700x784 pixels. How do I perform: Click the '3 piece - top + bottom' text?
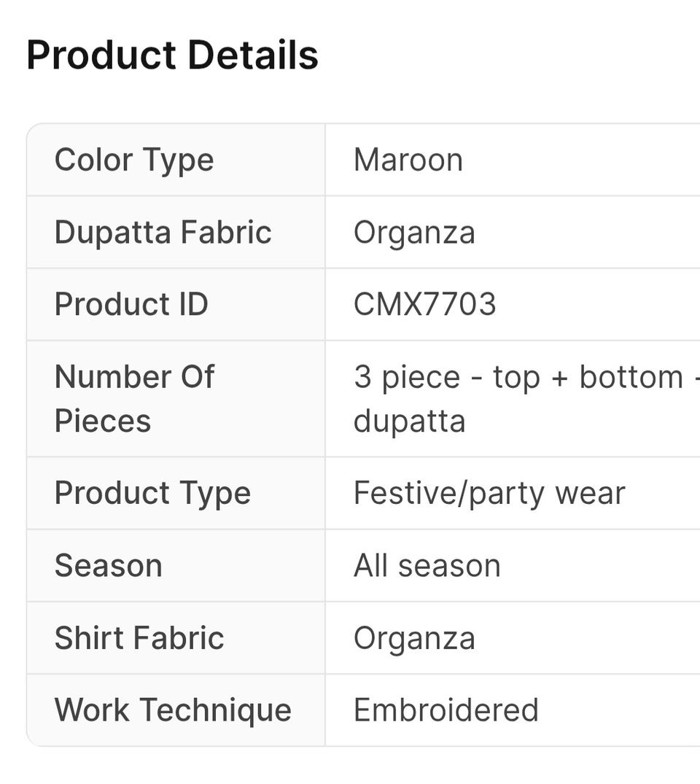518,377
